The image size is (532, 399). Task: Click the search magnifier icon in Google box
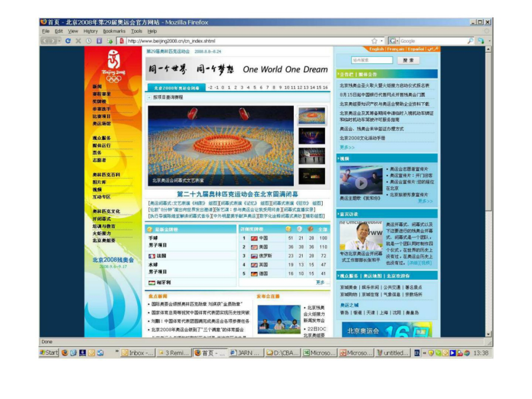(x=471, y=41)
